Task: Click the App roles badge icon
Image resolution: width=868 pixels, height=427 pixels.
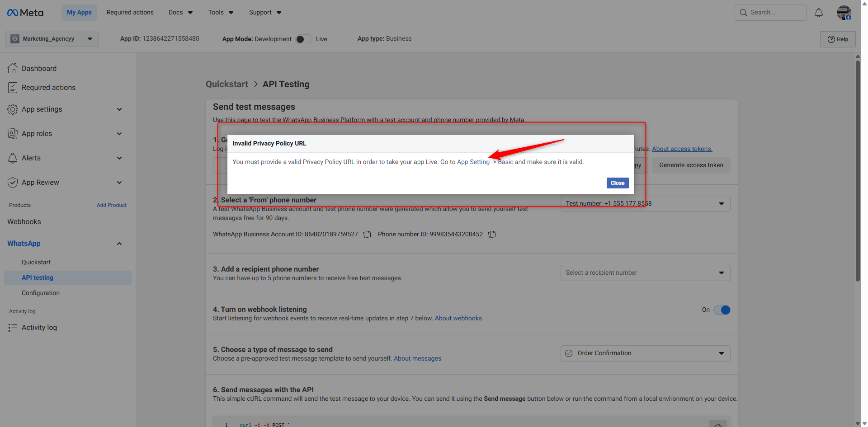Action: (13, 134)
